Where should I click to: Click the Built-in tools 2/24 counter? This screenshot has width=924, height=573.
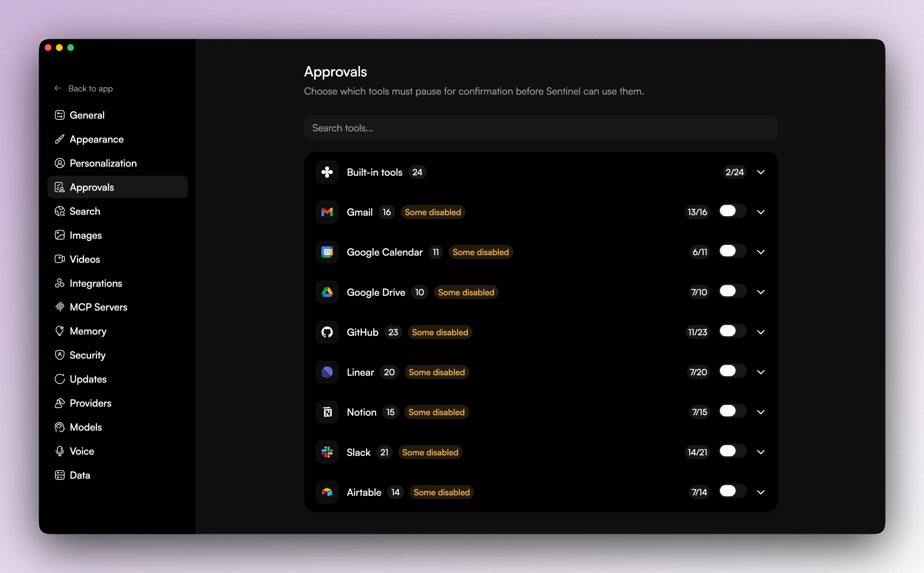pyautogui.click(x=734, y=172)
